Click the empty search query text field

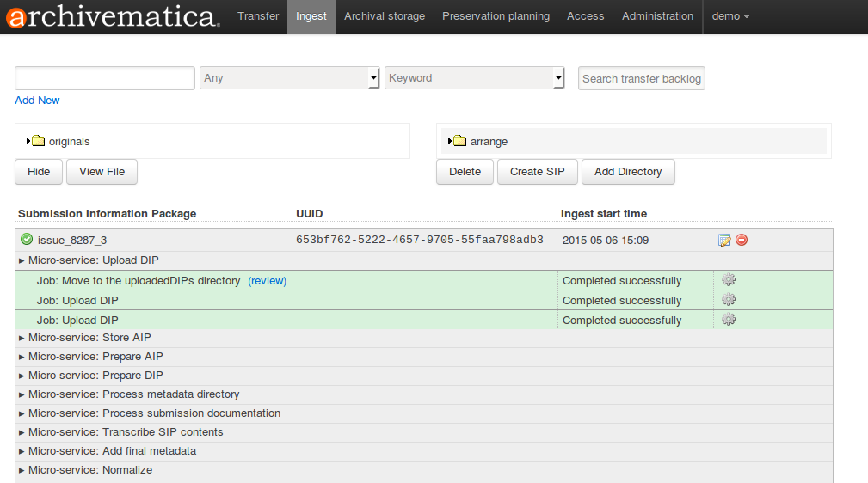click(x=105, y=78)
